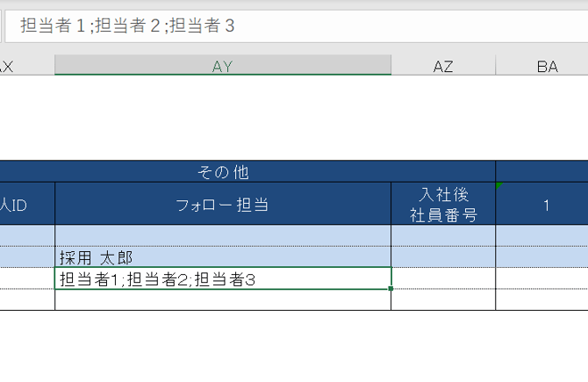Image resolution: width=588 pixels, height=382 pixels.
Task: Select the フォロー担当 header cell
Action: pos(223,205)
